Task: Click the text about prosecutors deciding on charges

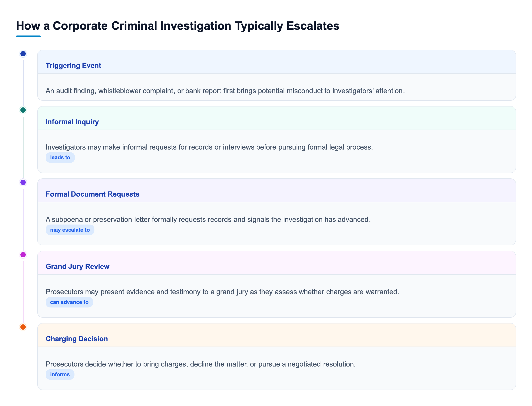Action: [200, 364]
